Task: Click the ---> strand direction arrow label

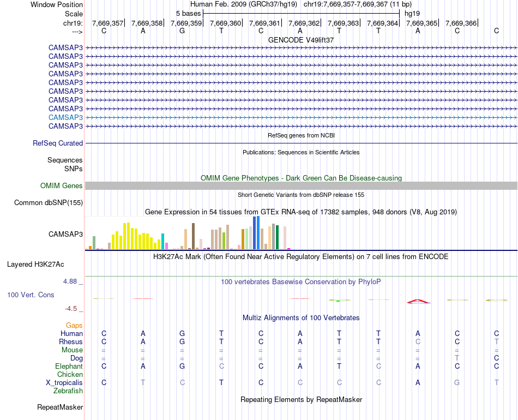Action: (77, 32)
